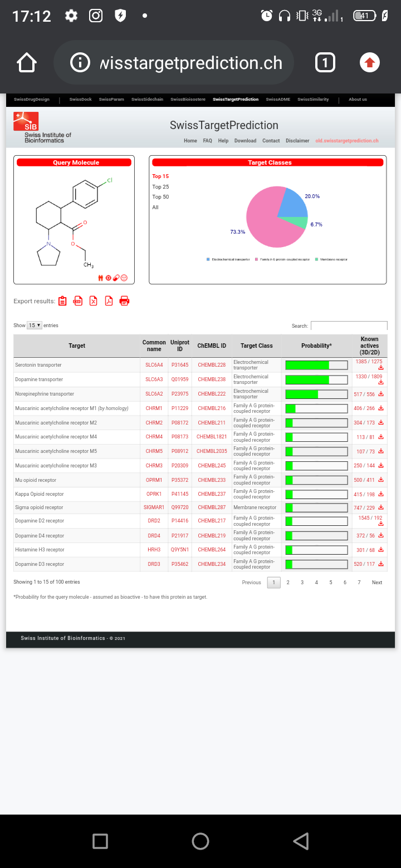Click the Search input field
Image resolution: width=401 pixels, height=868 pixels.
point(349,325)
